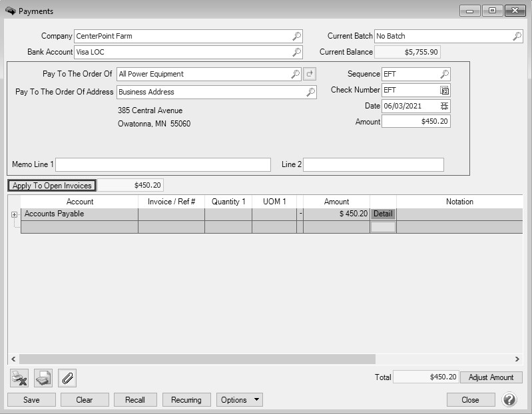Click the Apply To Open Invoices button
This screenshot has width=532, height=414.
[52, 186]
